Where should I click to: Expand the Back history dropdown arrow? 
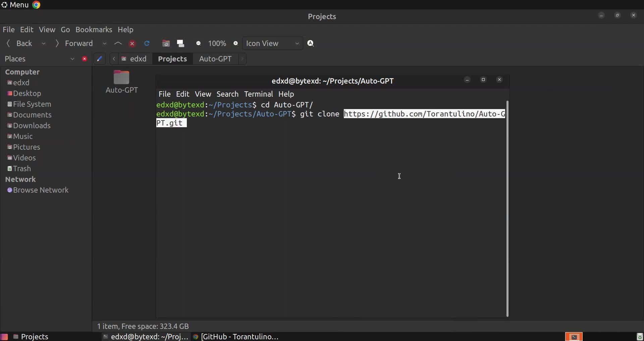click(x=44, y=43)
